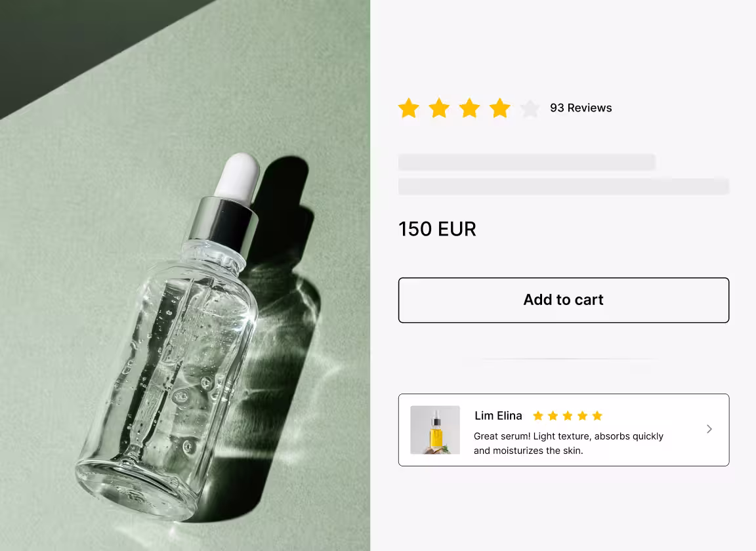Click first star in Lim Elina's review
Screen dimensions: 756x551
tap(538, 415)
